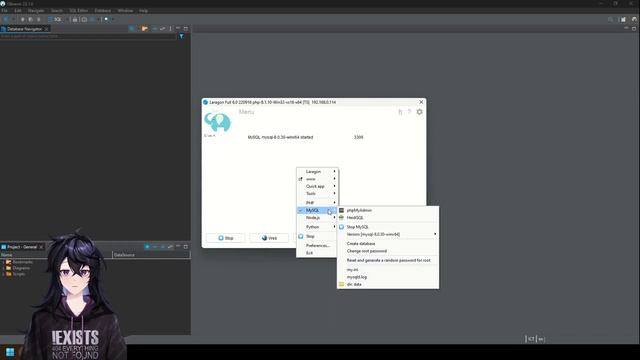Launch HeidiSQL from the MySQL submenu
The height and width of the screenshot is (360, 640).
coord(388,218)
